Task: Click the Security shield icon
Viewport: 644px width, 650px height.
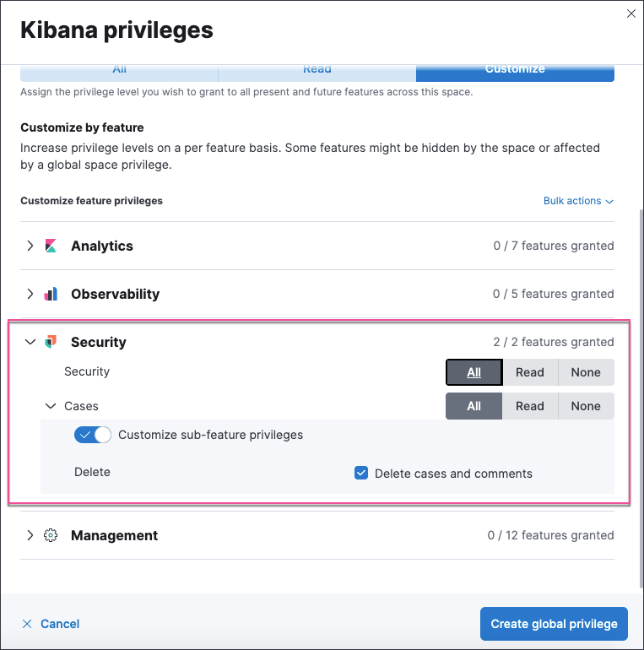Action: 51,342
